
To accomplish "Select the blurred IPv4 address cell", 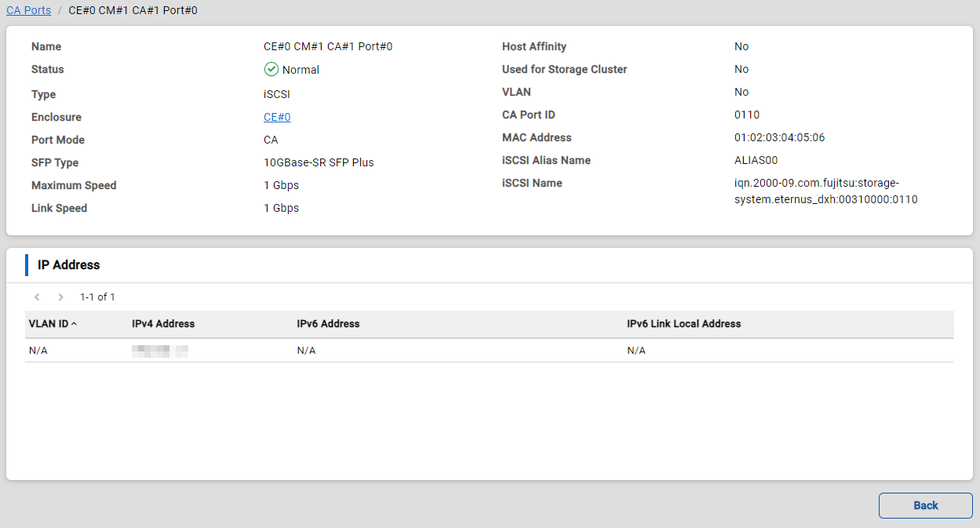I will click(160, 351).
